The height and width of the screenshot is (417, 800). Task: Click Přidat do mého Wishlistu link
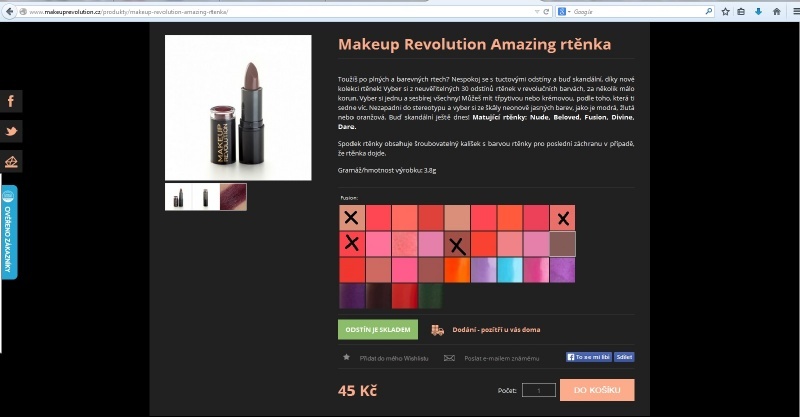(x=393, y=358)
